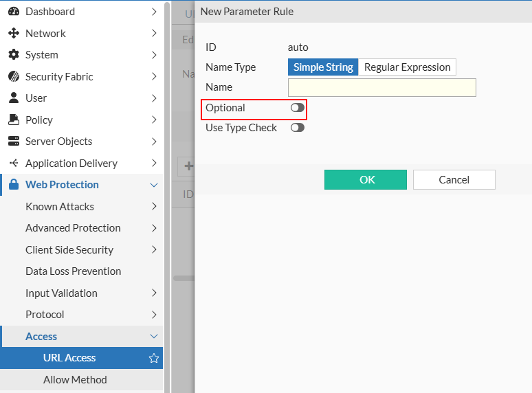Expand the Known Attacks submenu
The height and width of the screenshot is (393, 532).
coord(154,206)
